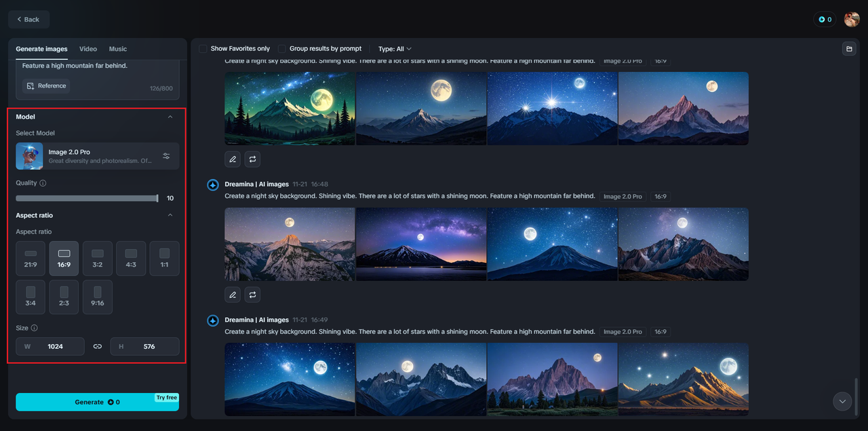Open third thumbnail in the 16:48 results
The width and height of the screenshot is (868, 431).
tap(552, 244)
